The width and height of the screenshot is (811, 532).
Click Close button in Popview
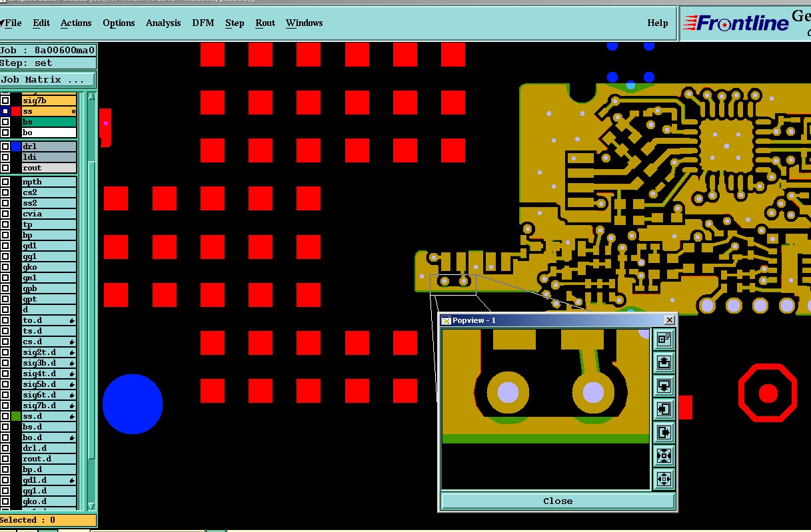[558, 501]
